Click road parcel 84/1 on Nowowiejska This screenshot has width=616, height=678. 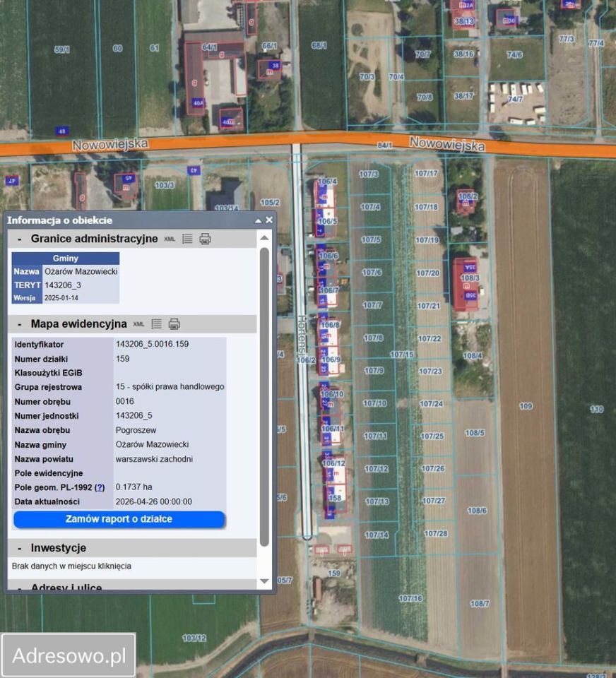384,145
